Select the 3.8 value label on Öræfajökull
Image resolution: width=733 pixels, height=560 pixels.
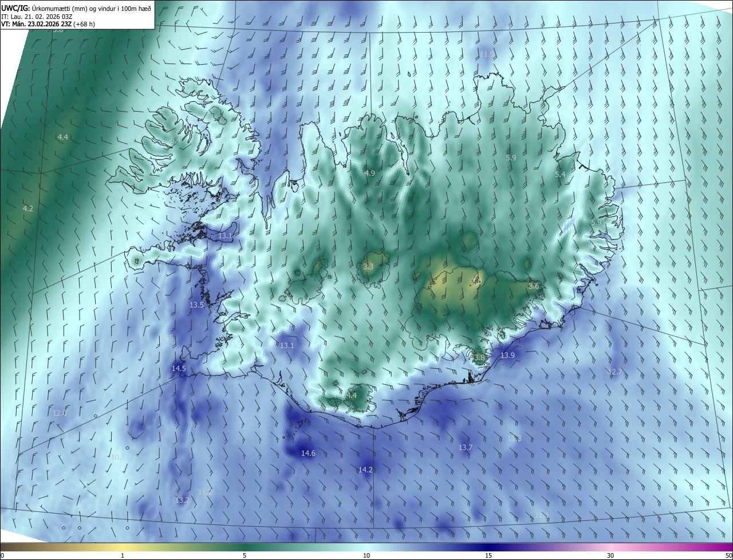point(479,357)
